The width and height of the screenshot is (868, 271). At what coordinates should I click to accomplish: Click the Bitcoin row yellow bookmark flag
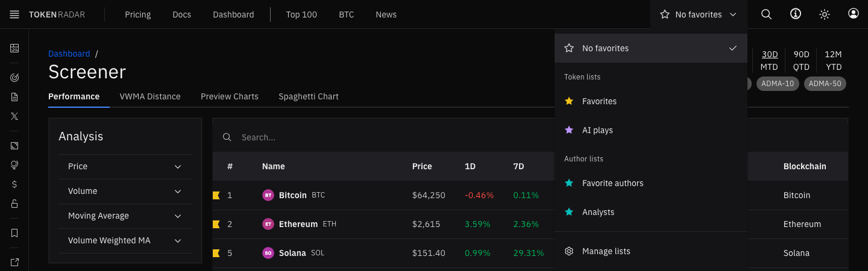[x=216, y=195]
